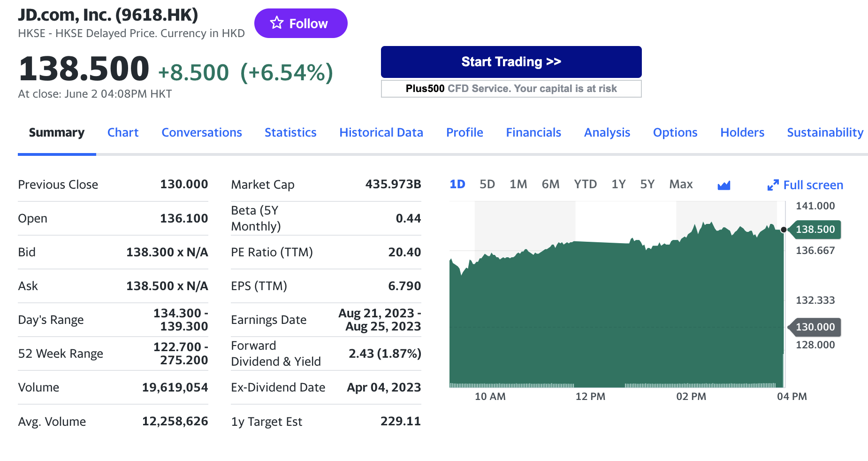
Task: Click the JD.com, Inc. (9618.HK) title
Action: click(108, 15)
